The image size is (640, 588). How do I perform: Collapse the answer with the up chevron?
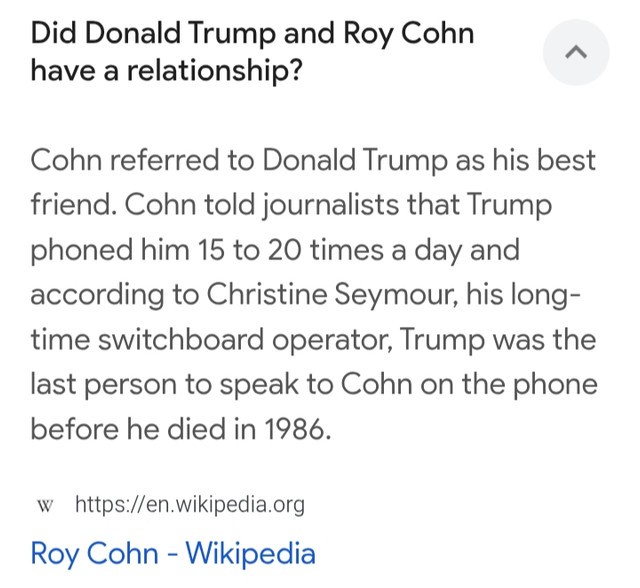pos(576,52)
